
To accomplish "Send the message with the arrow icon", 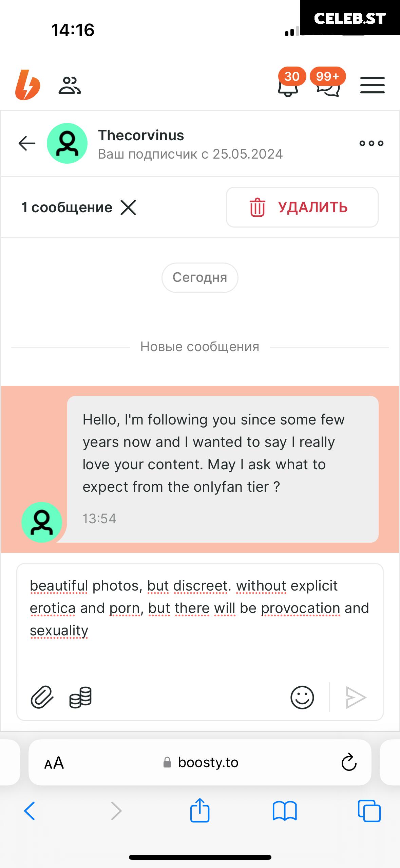I will pos(356,698).
